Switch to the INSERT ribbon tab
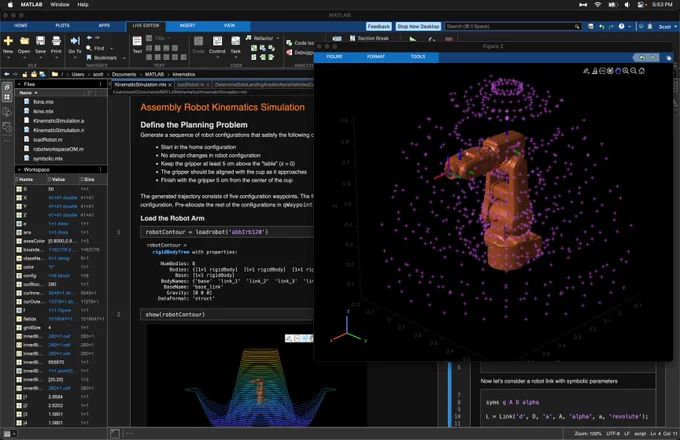 tap(187, 26)
